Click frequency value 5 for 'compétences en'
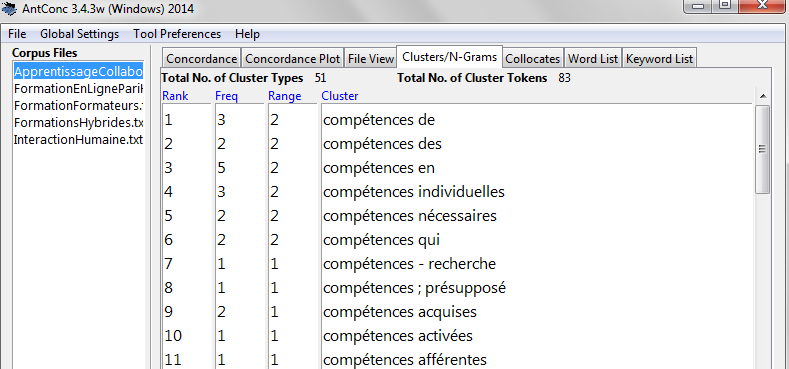 [x=221, y=168]
